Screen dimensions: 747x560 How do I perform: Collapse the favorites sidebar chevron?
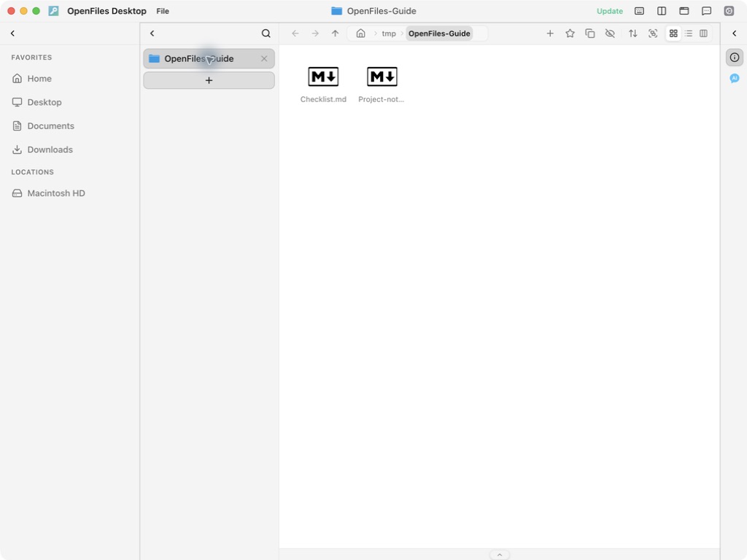pyautogui.click(x=13, y=34)
